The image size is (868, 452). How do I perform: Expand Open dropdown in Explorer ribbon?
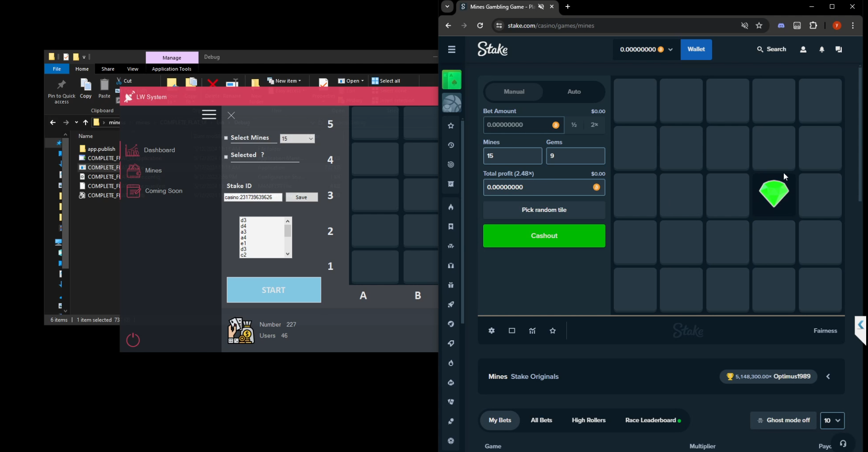[x=351, y=81]
